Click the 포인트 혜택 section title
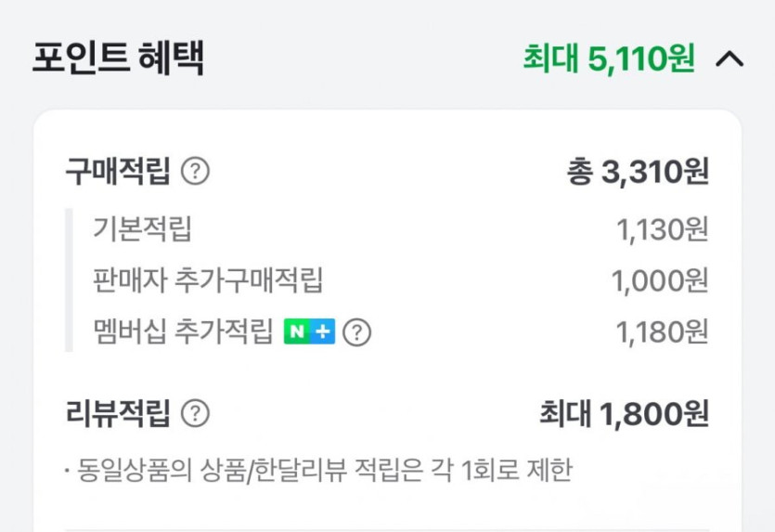This screenshot has height=532, width=775. click(118, 58)
